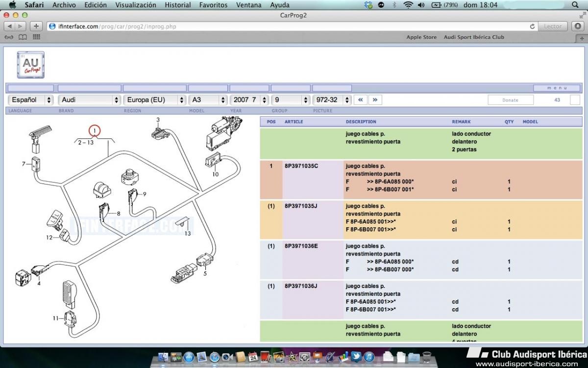588x368 pixels.
Task: Open a new tab with the plus
Action: 582,38
